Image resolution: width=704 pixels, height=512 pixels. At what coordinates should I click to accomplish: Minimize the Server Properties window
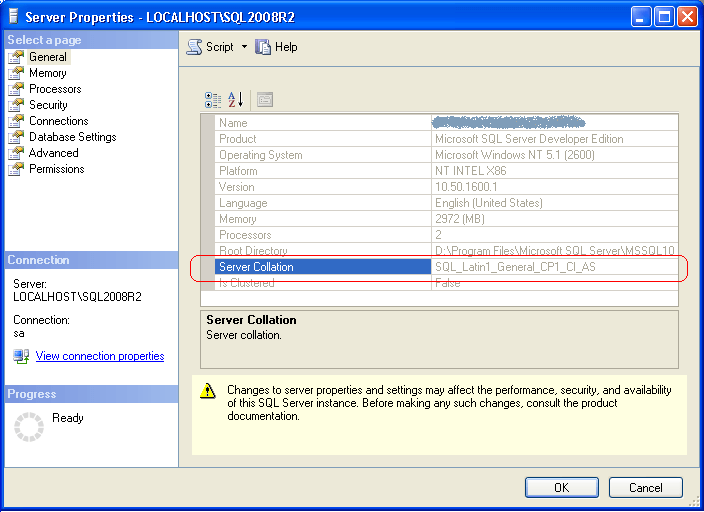pos(640,17)
